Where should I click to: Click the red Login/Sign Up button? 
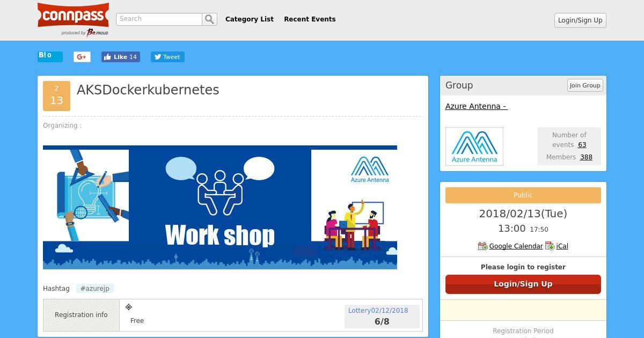pos(523,284)
